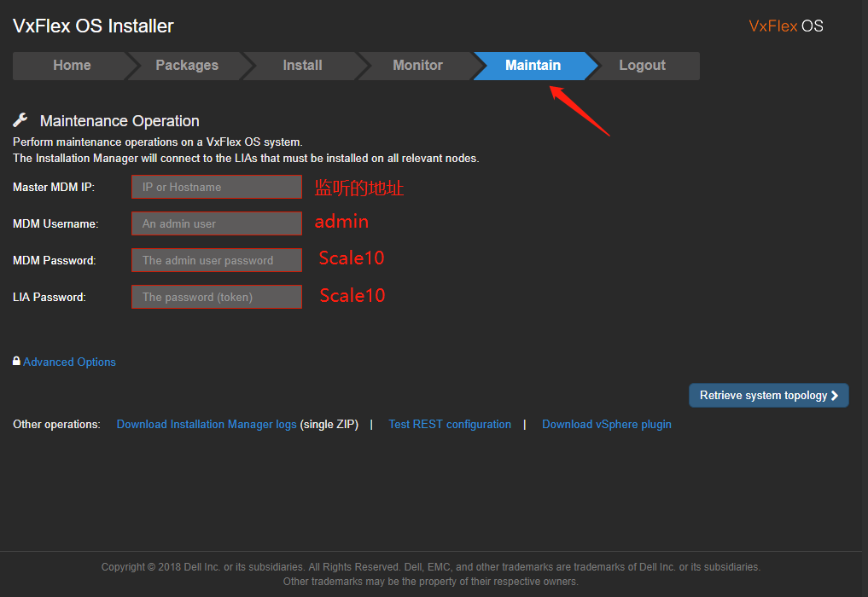Open Test REST configuration link
The image size is (868, 597).
coord(450,425)
